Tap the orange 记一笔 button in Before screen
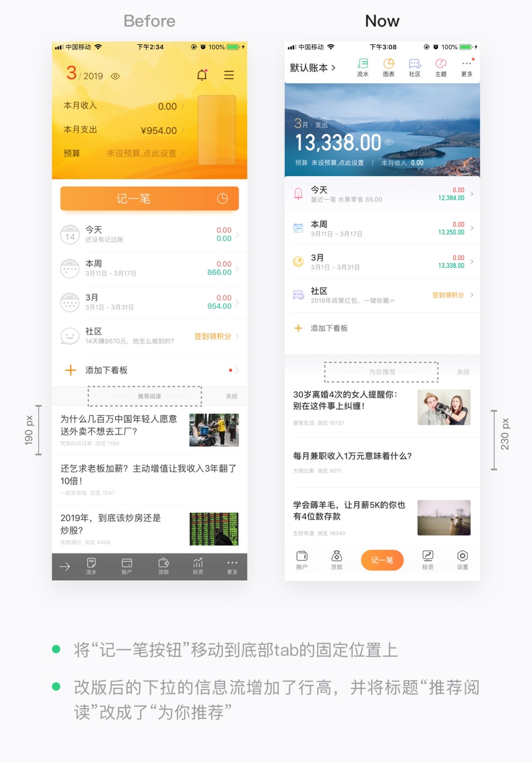 click(x=133, y=199)
